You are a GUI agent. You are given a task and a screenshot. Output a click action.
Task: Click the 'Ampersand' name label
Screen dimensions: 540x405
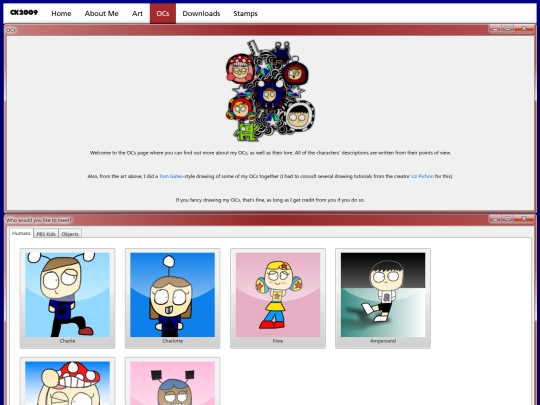pos(383,341)
